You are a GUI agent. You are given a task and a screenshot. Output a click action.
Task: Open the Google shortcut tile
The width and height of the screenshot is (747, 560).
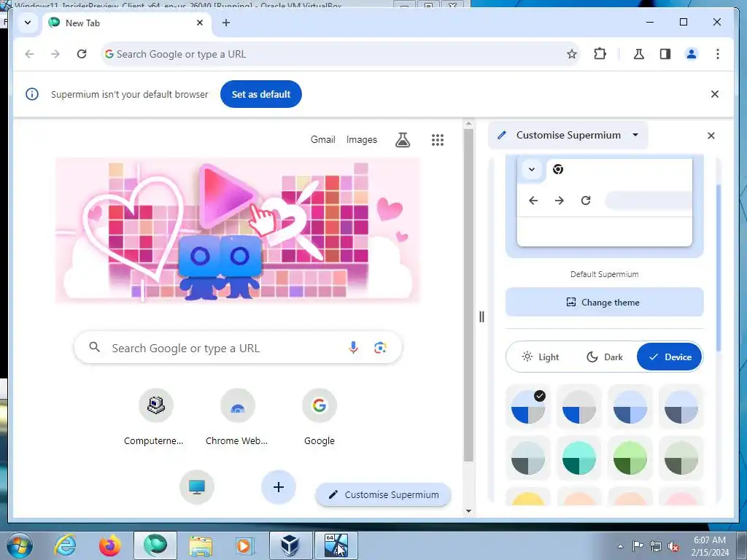tap(320, 417)
